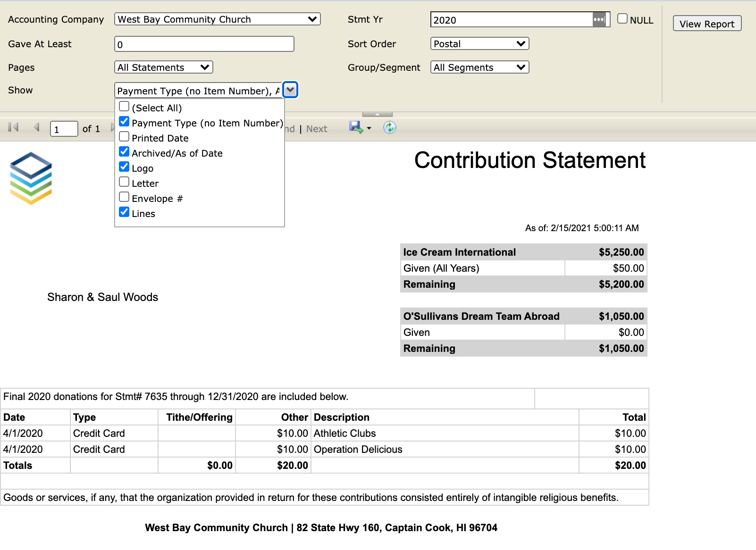The width and height of the screenshot is (756, 550).
Task: Go to first page icon
Action: point(13,127)
